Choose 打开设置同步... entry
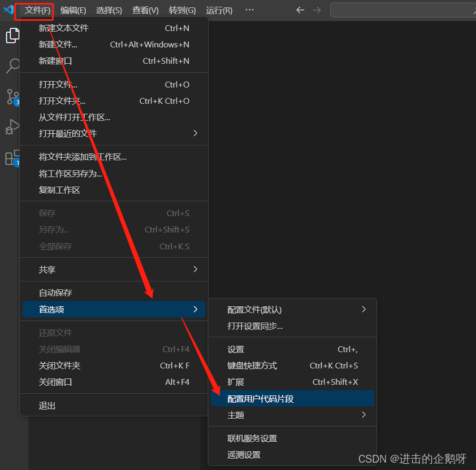The width and height of the screenshot is (476, 470). (292, 326)
